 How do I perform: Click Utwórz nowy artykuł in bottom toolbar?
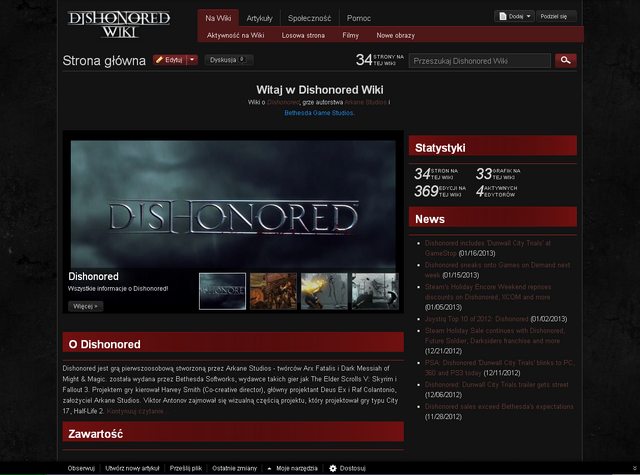132,468
